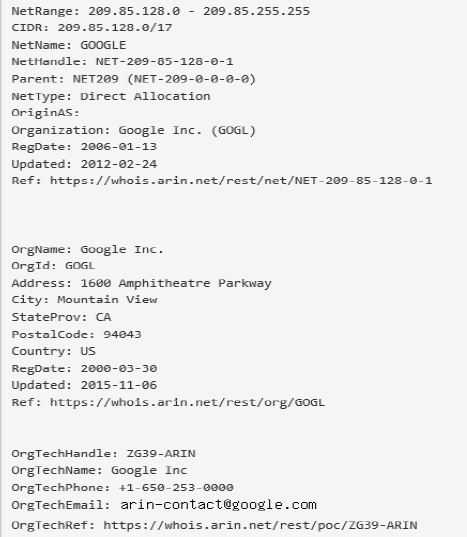Screen dimensions: 467x537
Task: Click the OrgTechHandle ZG39-ARIN value
Action: tap(161, 454)
